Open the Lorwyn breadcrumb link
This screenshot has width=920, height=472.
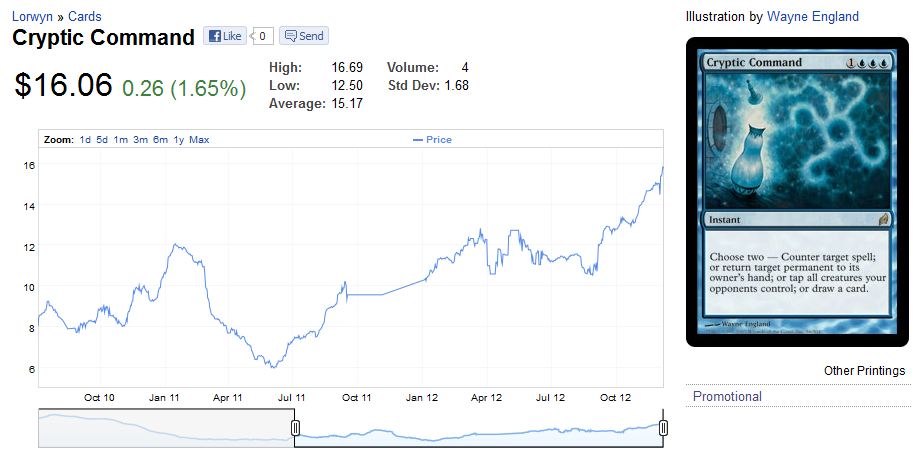[x=34, y=16]
